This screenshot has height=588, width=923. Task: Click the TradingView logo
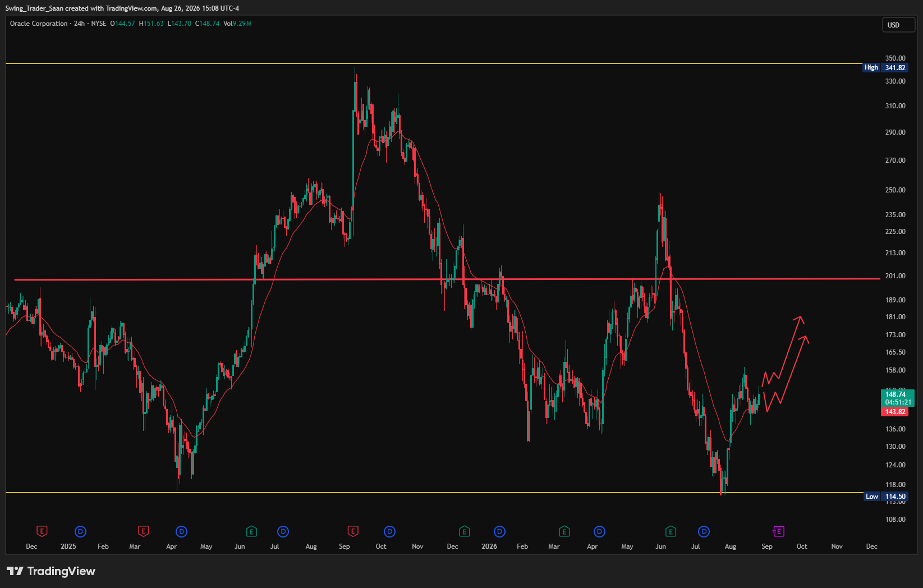pyautogui.click(x=51, y=571)
